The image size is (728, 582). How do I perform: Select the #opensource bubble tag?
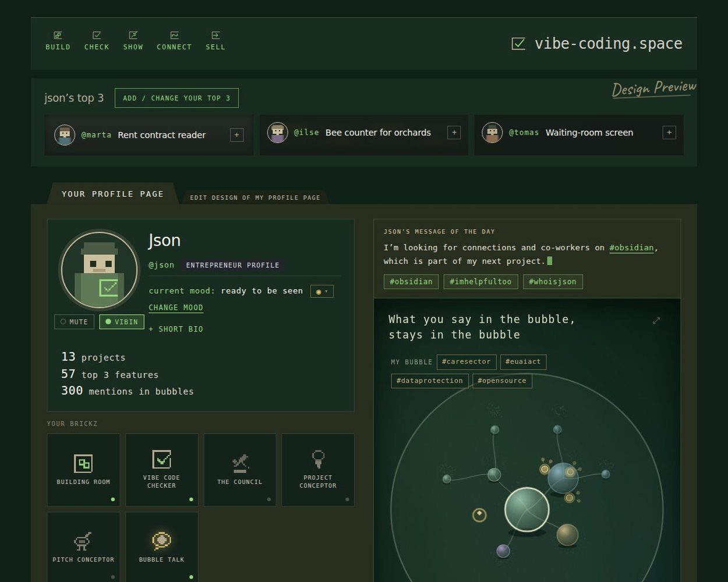coord(502,381)
